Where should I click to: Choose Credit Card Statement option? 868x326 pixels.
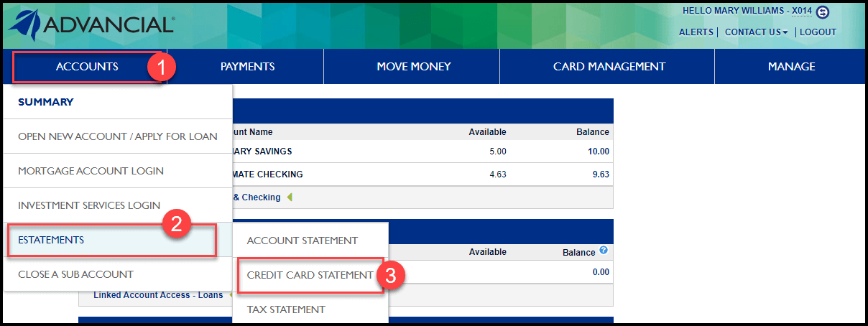click(x=310, y=275)
